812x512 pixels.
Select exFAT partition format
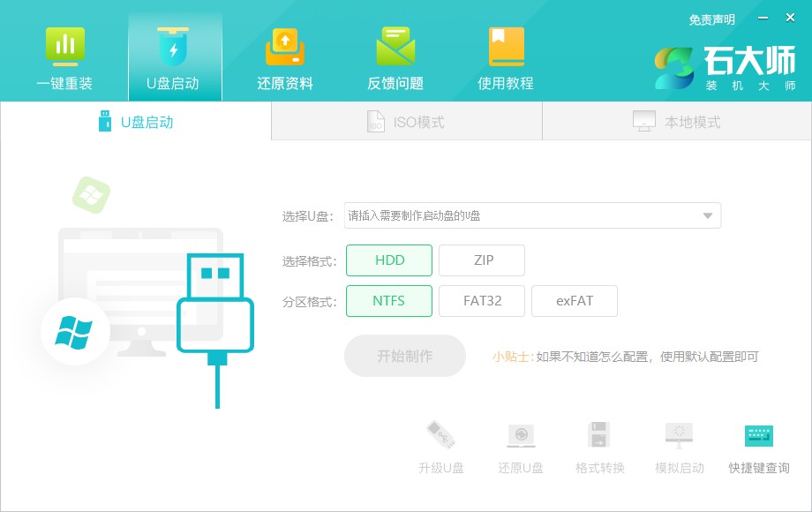click(x=575, y=301)
